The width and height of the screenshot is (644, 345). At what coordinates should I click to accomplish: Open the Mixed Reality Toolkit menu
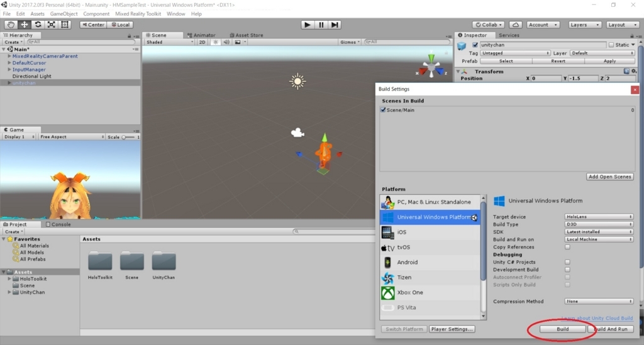[x=138, y=14]
